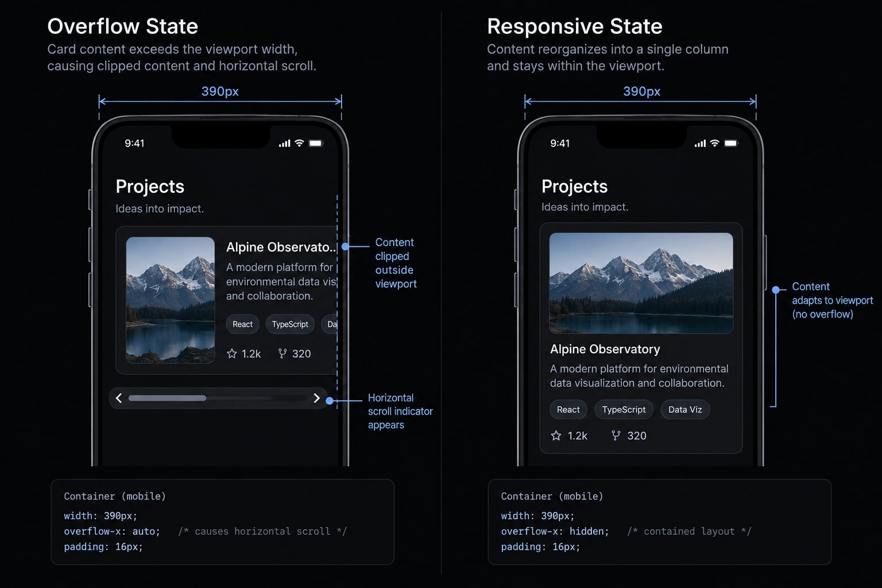Click the 9:41 clock on the Responsive State phone
Image resolution: width=882 pixels, height=588 pixels.
point(560,144)
